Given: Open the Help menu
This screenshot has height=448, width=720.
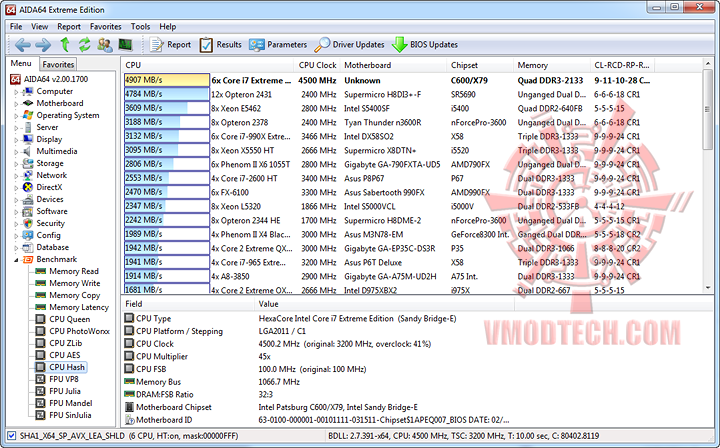Looking at the screenshot, I should click(x=168, y=27).
